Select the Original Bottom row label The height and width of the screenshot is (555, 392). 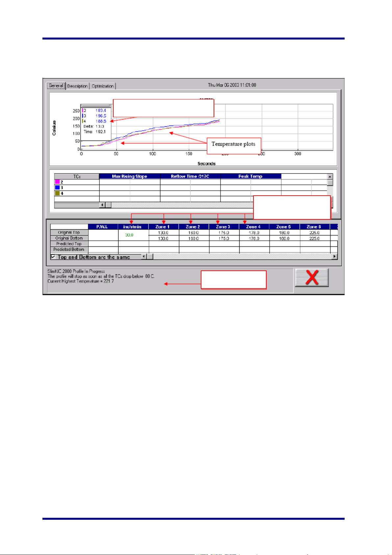(69, 238)
